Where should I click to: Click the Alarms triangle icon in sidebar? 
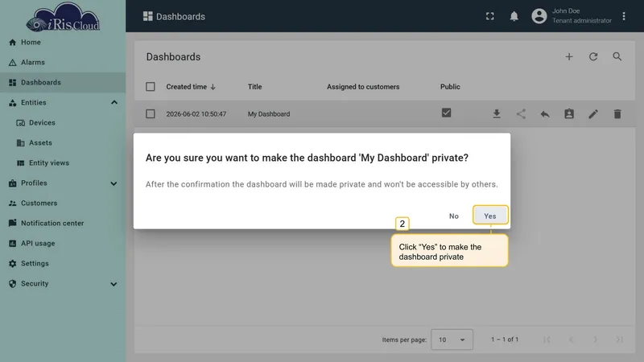(x=12, y=63)
